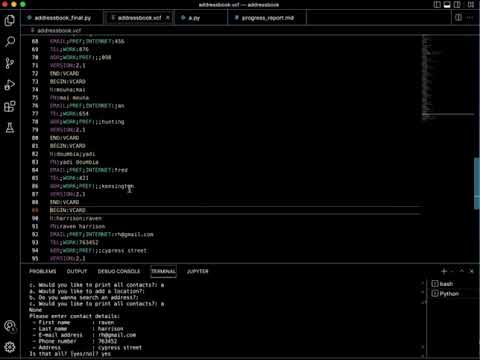Click macOS red close window button
Viewport: 480px width, 360px height.
(4, 4)
